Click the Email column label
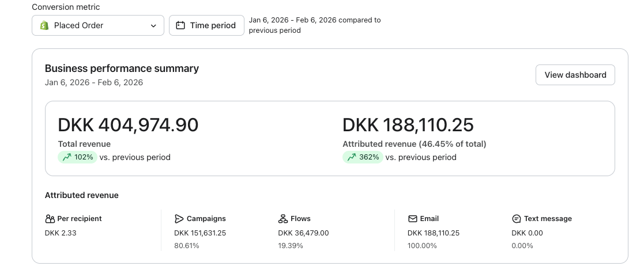 tap(429, 219)
